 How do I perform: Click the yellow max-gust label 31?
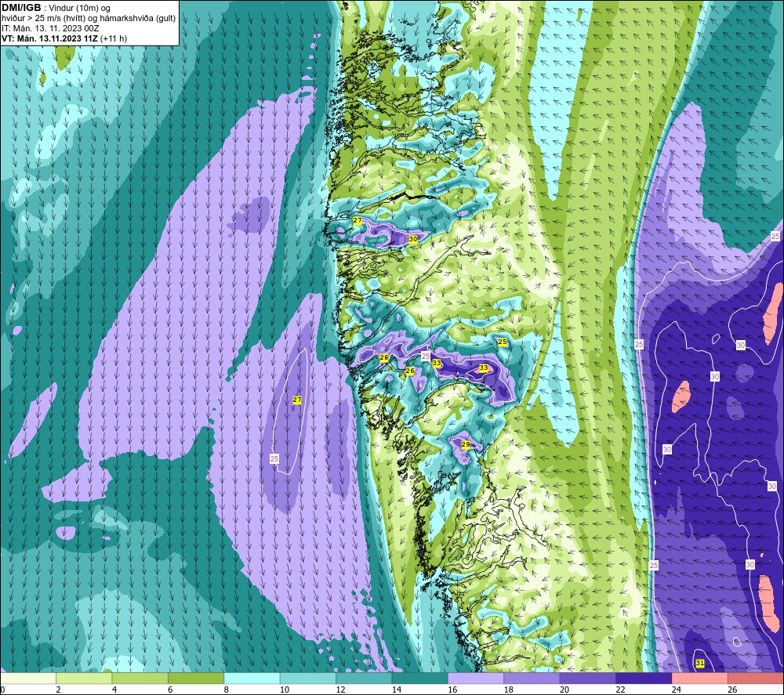[700, 663]
